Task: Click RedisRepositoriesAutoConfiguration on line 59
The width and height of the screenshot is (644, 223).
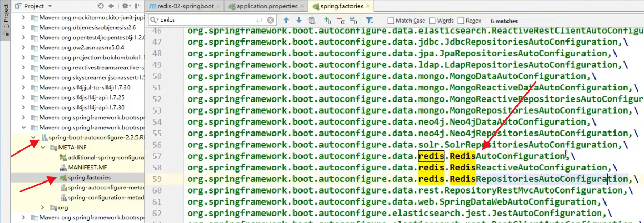Action: click(539, 179)
